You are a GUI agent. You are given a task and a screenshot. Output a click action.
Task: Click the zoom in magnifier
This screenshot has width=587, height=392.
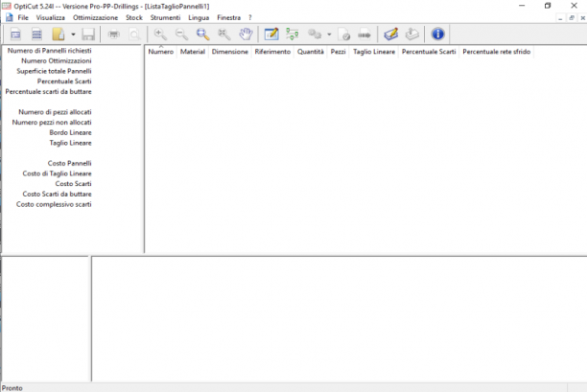[160, 35]
